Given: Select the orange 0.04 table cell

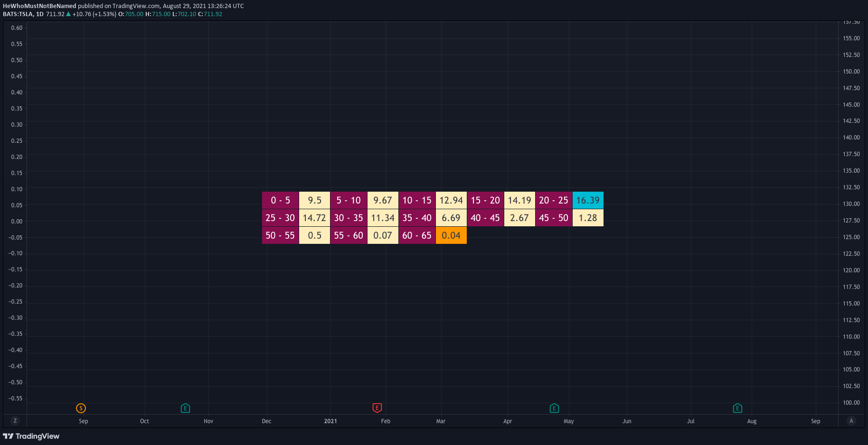Looking at the screenshot, I should coord(451,235).
